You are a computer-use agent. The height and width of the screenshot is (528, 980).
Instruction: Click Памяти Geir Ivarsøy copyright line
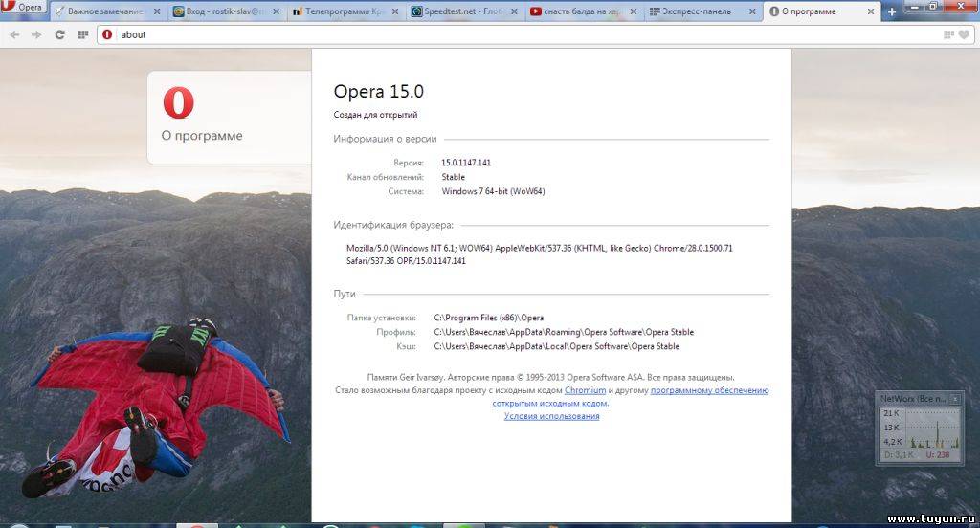[x=550, y=378]
